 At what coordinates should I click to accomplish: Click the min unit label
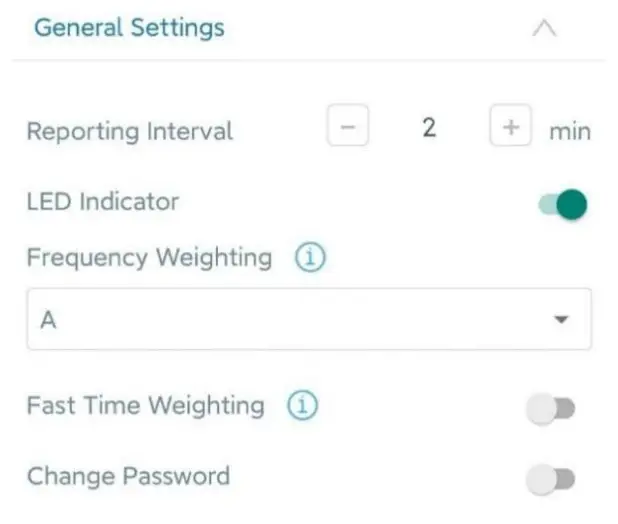(569, 131)
